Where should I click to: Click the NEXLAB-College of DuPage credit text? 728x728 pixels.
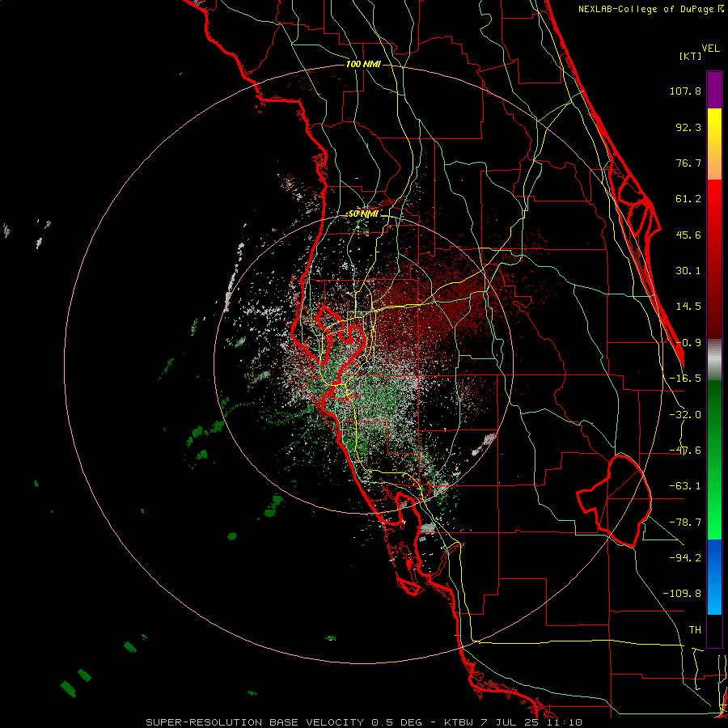650,9
